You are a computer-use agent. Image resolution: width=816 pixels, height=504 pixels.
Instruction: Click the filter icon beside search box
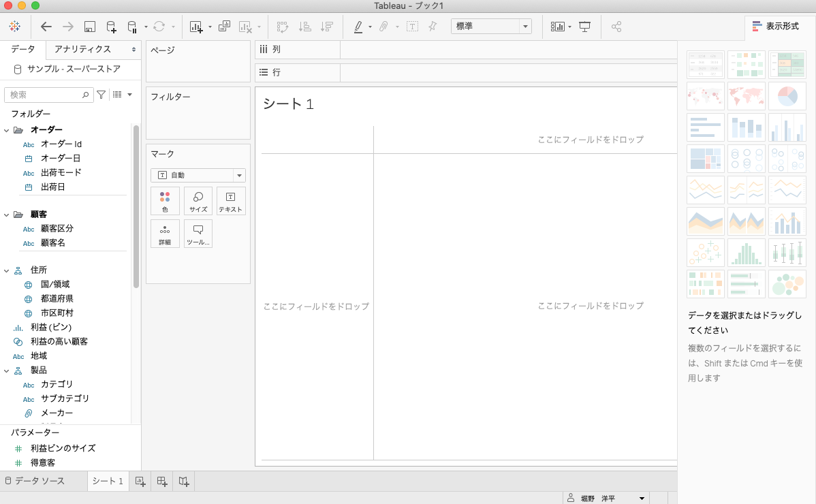pyautogui.click(x=101, y=95)
